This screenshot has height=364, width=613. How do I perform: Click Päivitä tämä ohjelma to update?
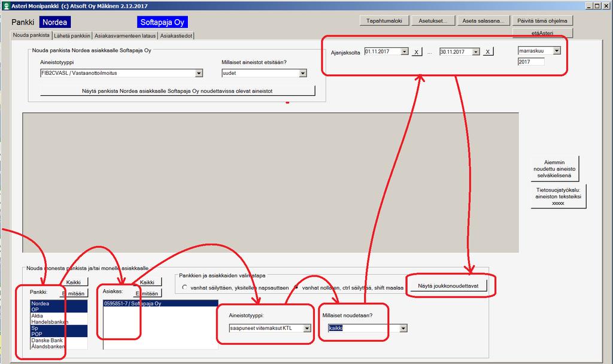point(542,21)
